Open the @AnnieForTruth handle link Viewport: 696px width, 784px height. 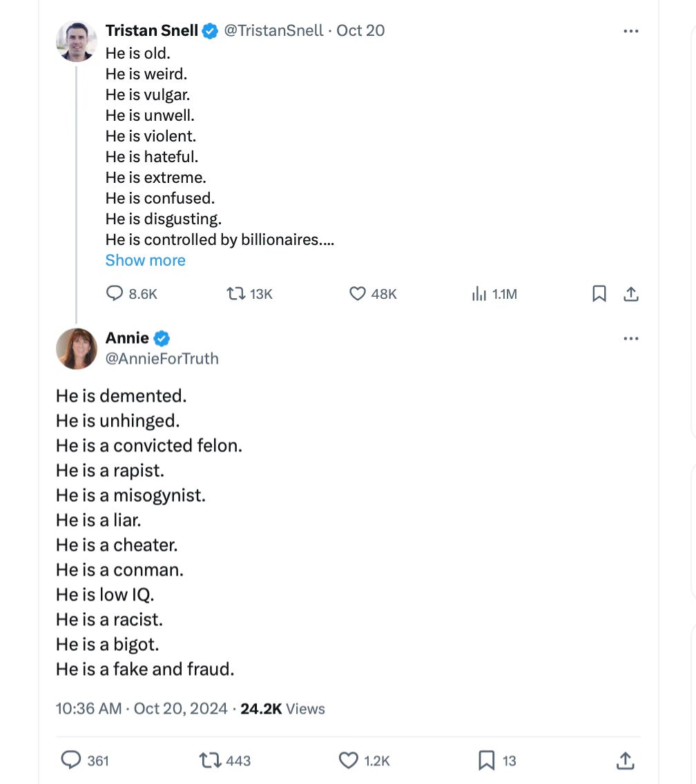point(162,358)
